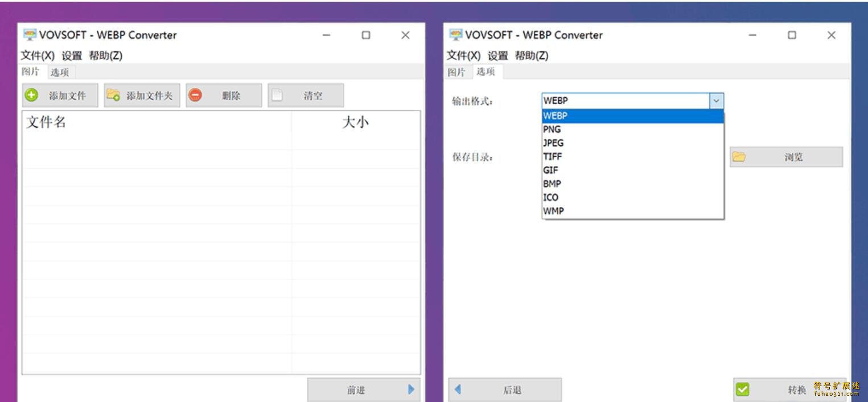The image size is (868, 402).
Task: Open 帮助(Z) menu in right window
Action: pyautogui.click(x=532, y=56)
